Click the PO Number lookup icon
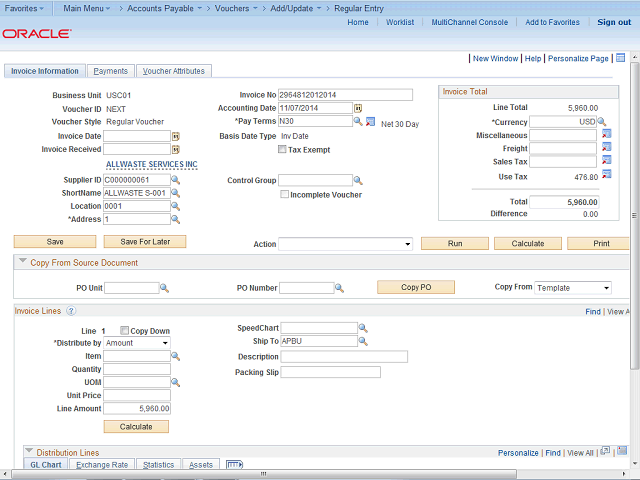640x480 pixels. click(x=339, y=288)
